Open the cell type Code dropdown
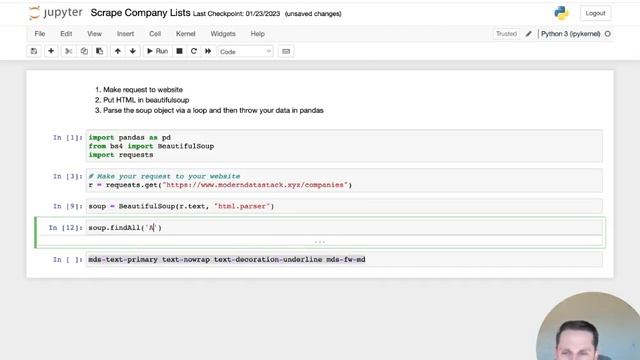 tap(245, 51)
